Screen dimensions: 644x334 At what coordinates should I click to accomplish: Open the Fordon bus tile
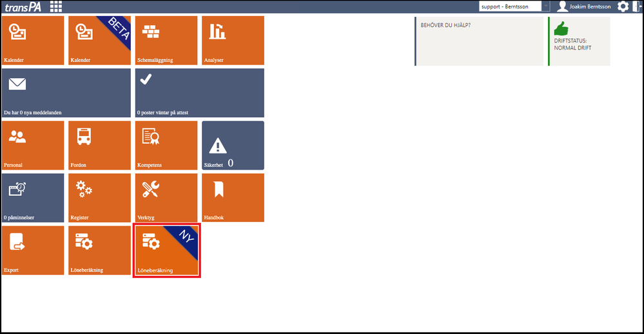click(x=99, y=146)
